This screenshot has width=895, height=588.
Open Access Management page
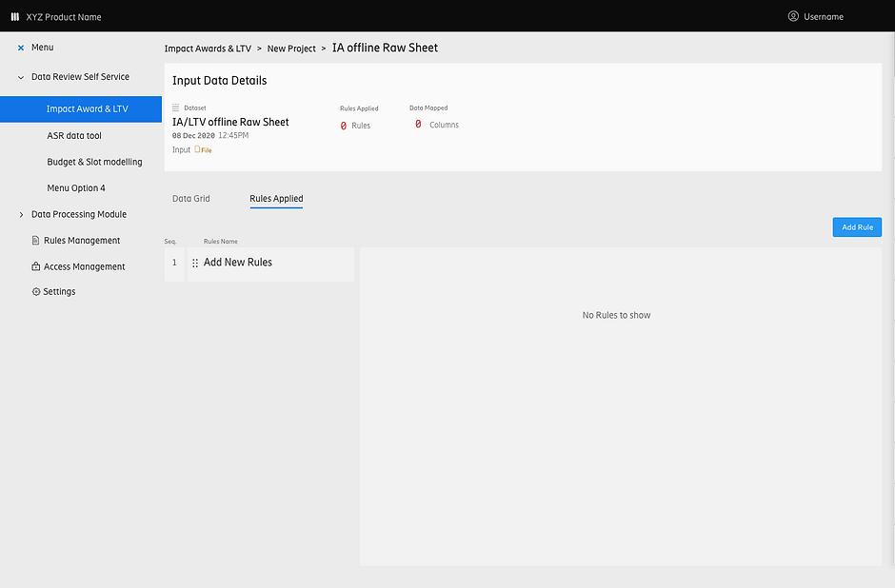[84, 266]
